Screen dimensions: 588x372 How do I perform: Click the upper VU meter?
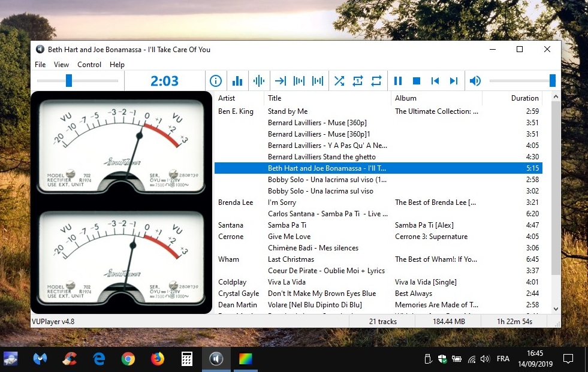[x=121, y=146]
